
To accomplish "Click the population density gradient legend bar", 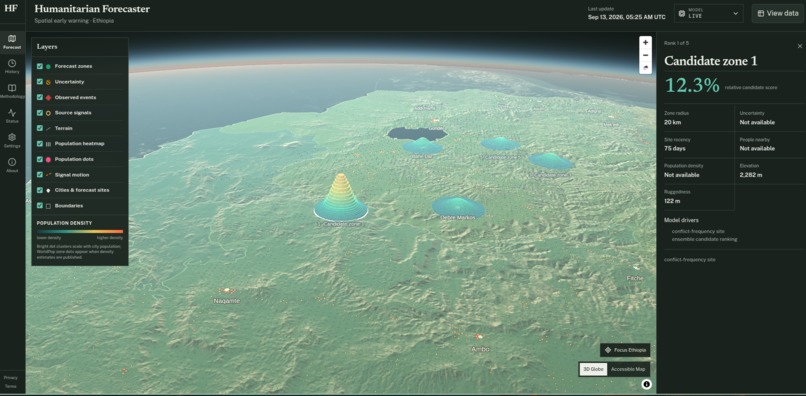I will [80, 231].
